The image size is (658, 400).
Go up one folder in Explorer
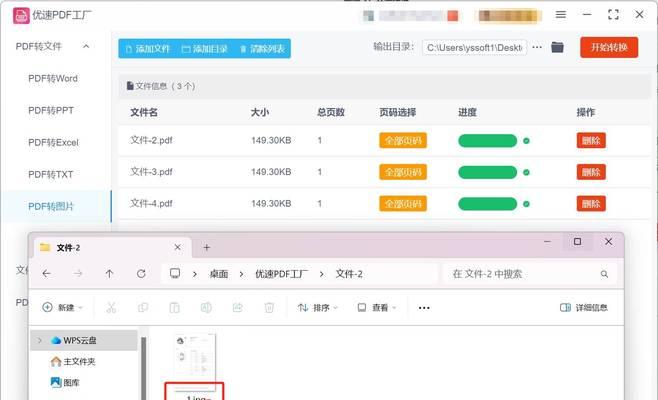point(109,274)
